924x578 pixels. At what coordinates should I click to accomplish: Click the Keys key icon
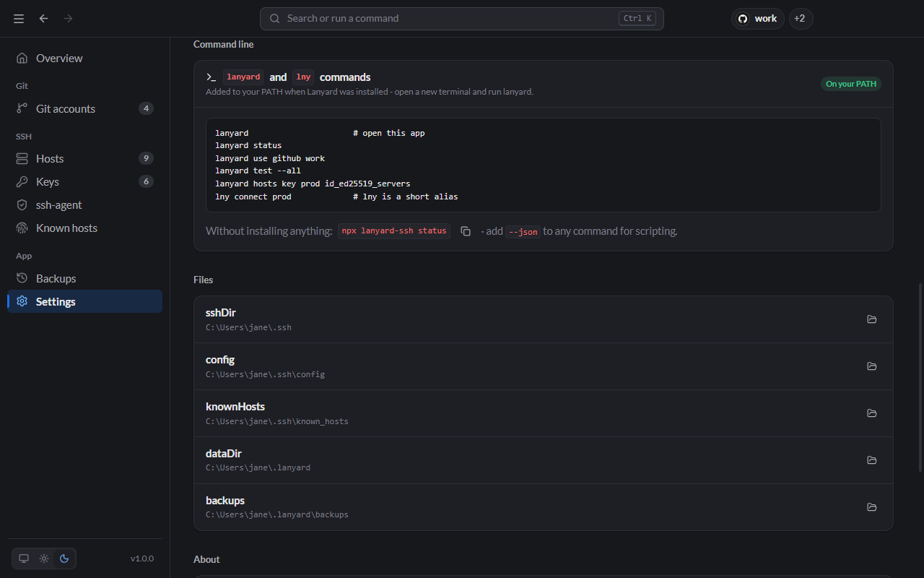[22, 181]
